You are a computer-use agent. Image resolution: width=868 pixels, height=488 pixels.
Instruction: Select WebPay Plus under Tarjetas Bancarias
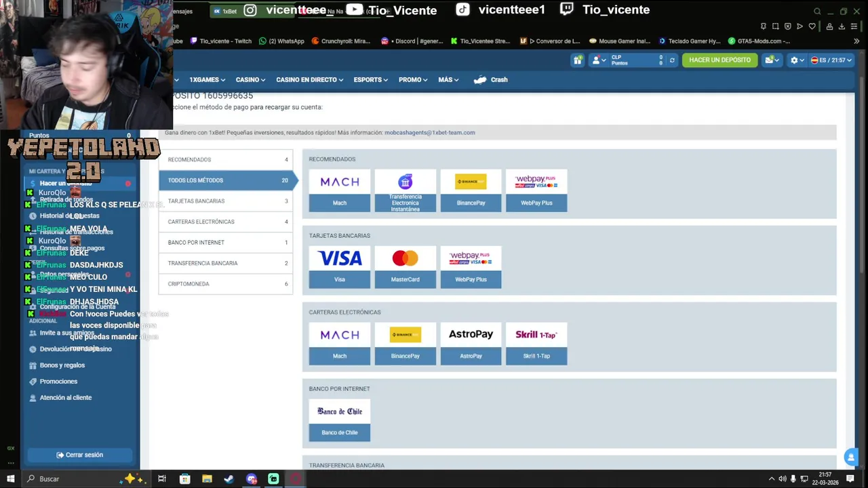tap(471, 267)
